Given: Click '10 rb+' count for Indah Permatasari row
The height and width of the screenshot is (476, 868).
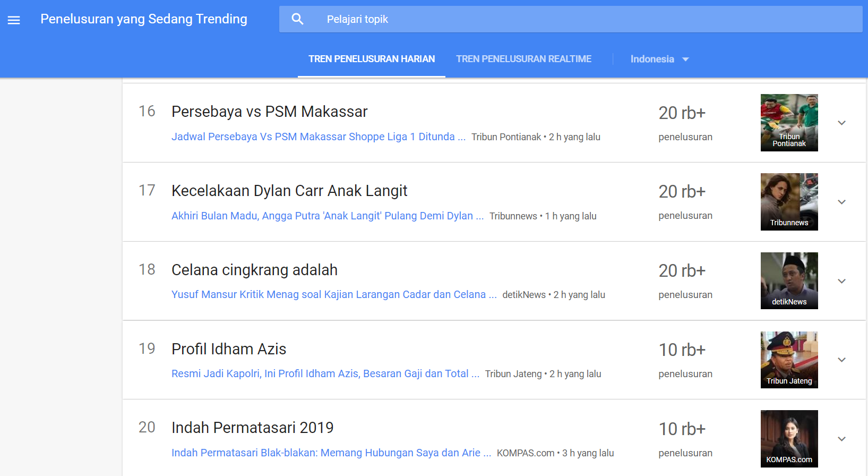Looking at the screenshot, I should coord(682,429).
